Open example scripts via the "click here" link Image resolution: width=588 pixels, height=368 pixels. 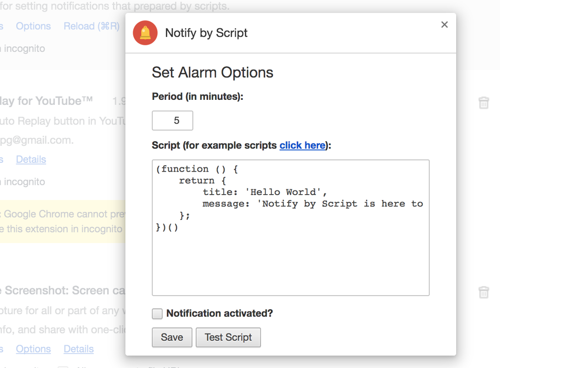click(x=302, y=145)
